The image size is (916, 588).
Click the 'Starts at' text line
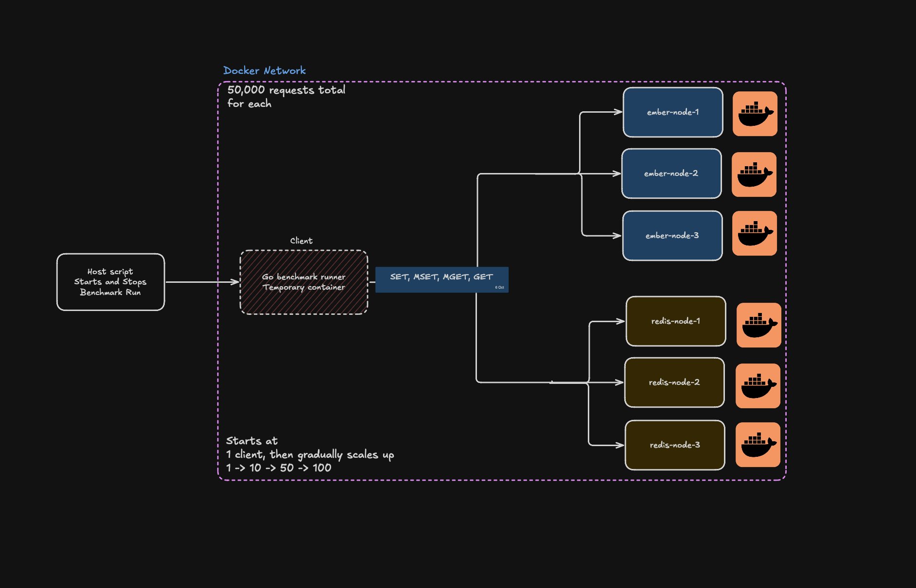tap(252, 441)
